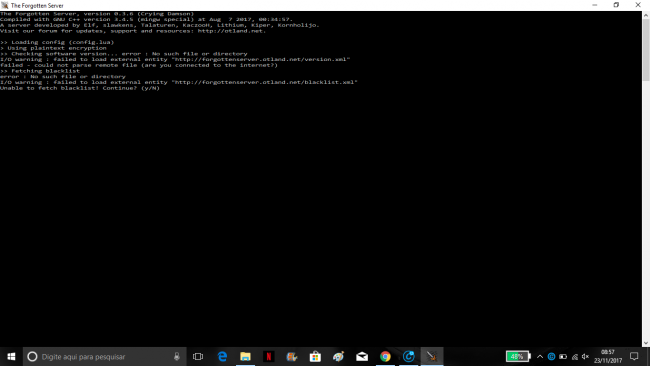Click the 'failed - could not parse remote file' line
This screenshot has height=366, width=650.
(x=139, y=65)
